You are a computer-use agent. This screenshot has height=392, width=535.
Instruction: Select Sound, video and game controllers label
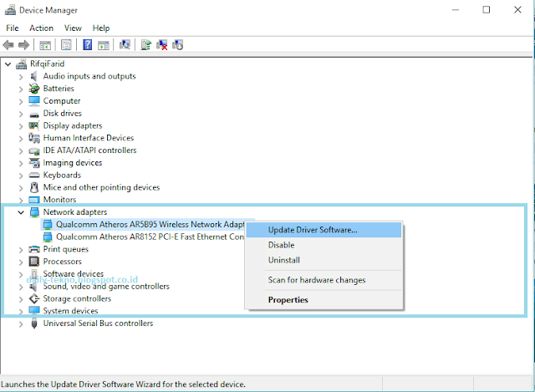tap(106, 286)
